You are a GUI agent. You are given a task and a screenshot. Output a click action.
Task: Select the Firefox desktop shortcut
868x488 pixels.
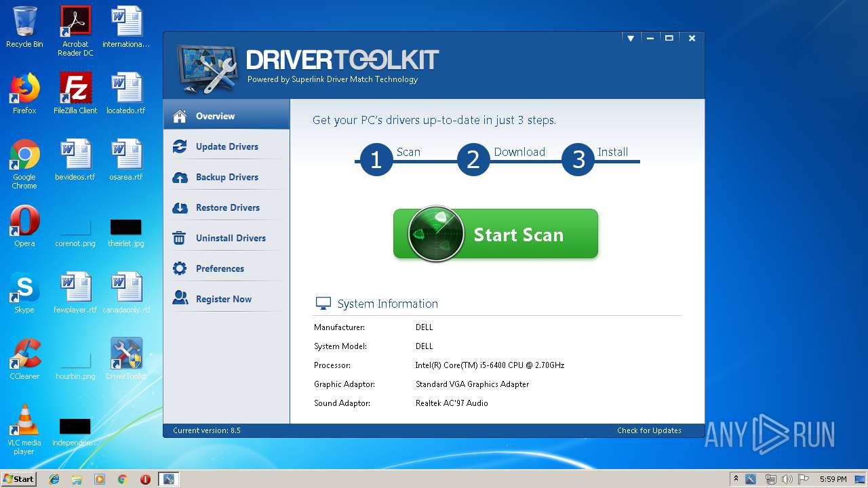tap(24, 94)
